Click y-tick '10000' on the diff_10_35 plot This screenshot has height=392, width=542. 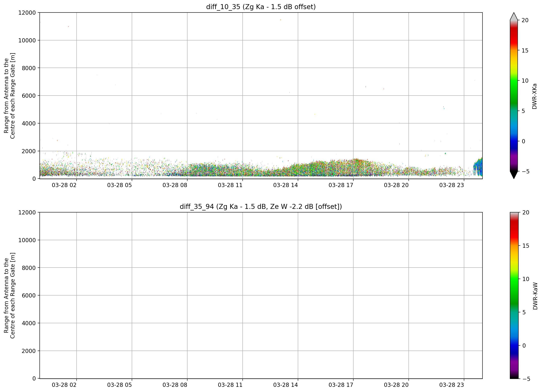(x=27, y=40)
